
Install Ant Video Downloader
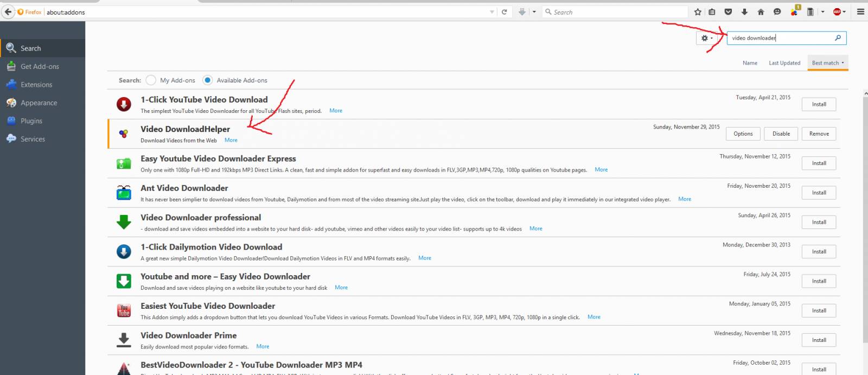coord(819,193)
